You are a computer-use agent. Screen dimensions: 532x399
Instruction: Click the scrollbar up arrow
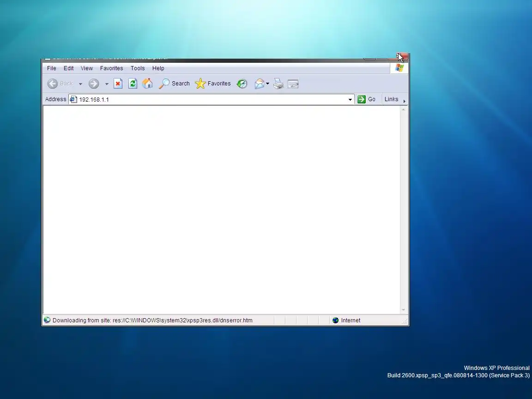[404, 109]
